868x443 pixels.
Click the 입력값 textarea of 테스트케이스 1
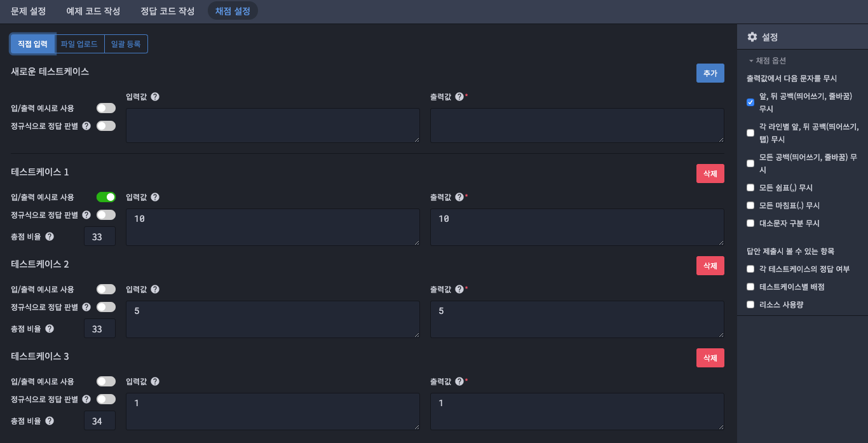tap(273, 227)
